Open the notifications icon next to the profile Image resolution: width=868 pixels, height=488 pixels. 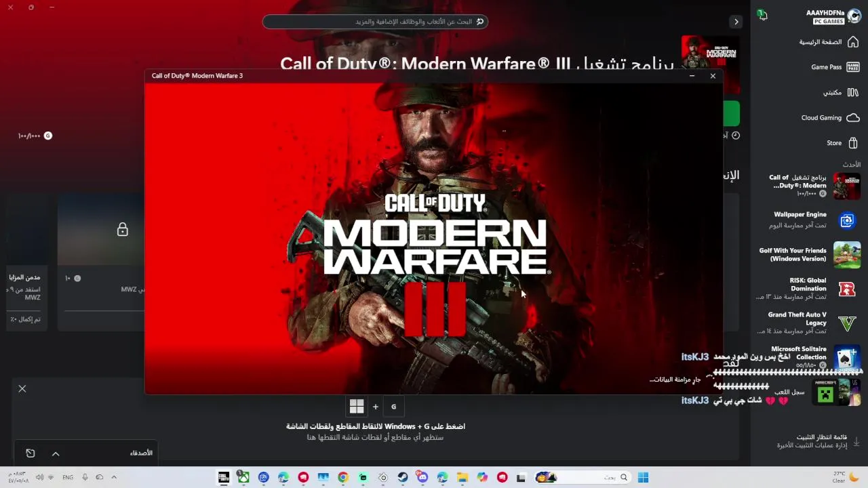coord(762,15)
